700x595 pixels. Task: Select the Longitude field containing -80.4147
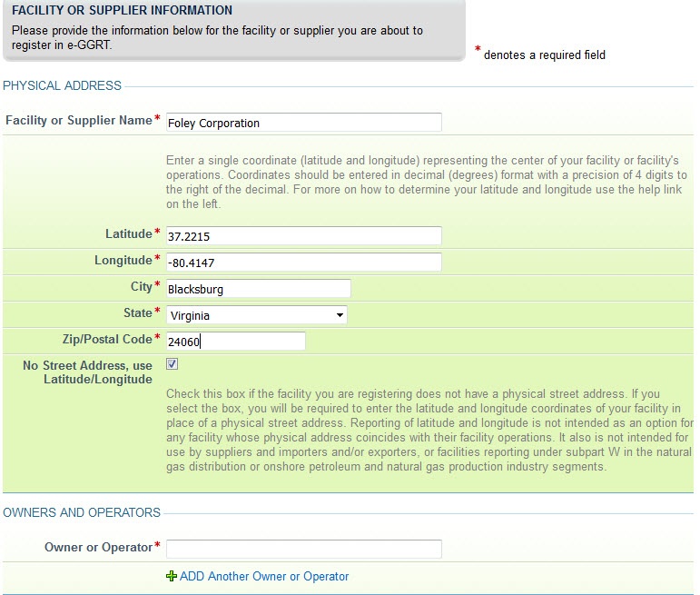click(304, 263)
